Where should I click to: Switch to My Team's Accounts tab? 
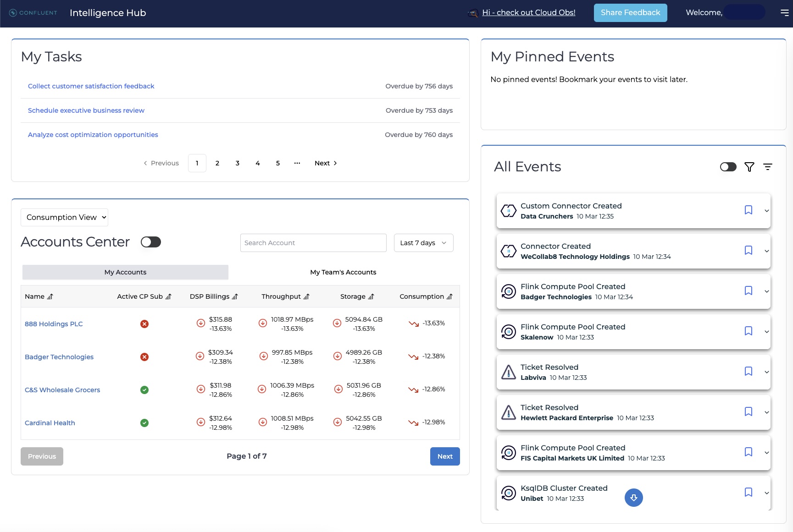pyautogui.click(x=343, y=272)
